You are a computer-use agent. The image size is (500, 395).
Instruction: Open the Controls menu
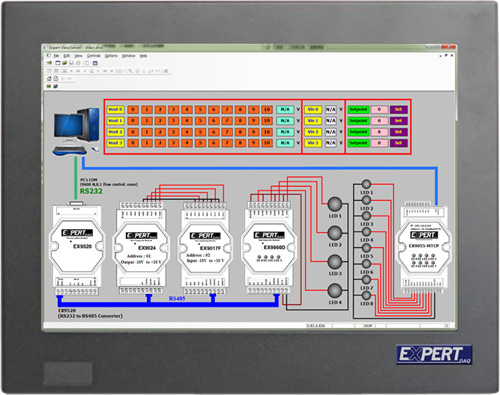[94, 56]
